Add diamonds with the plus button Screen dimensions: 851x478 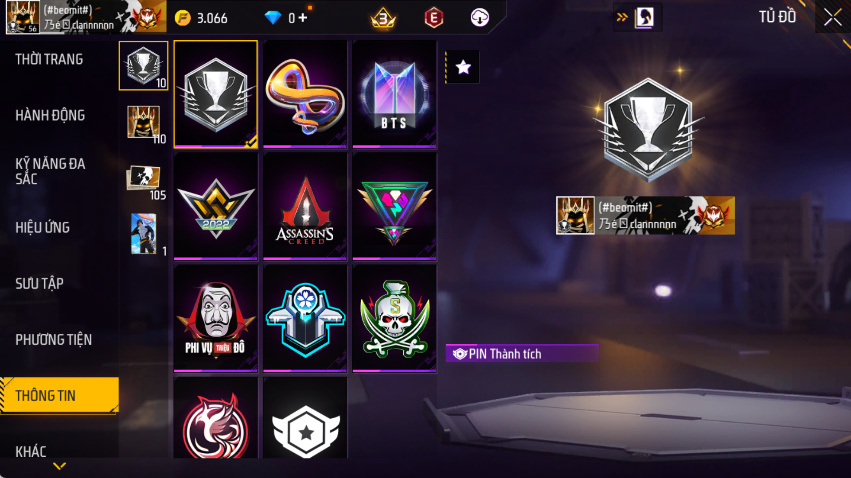coord(303,18)
